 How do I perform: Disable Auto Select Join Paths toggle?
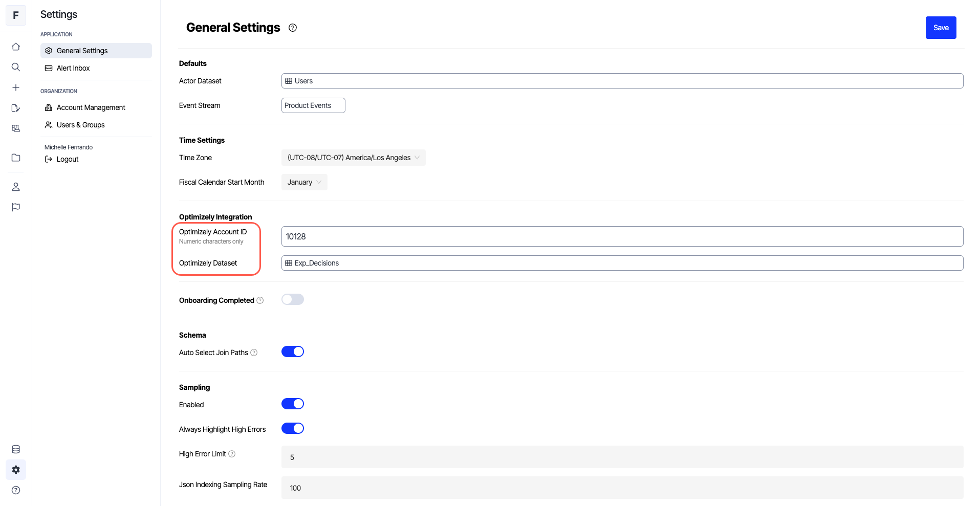(293, 352)
